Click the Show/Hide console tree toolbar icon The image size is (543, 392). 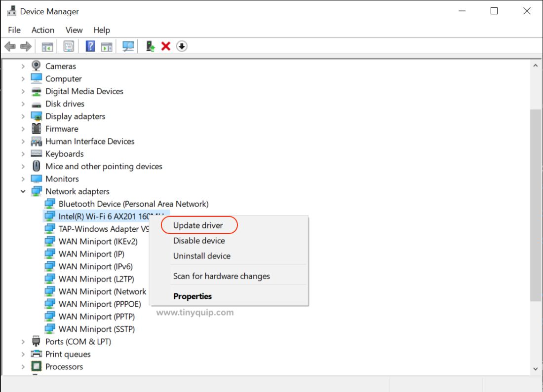pos(47,46)
